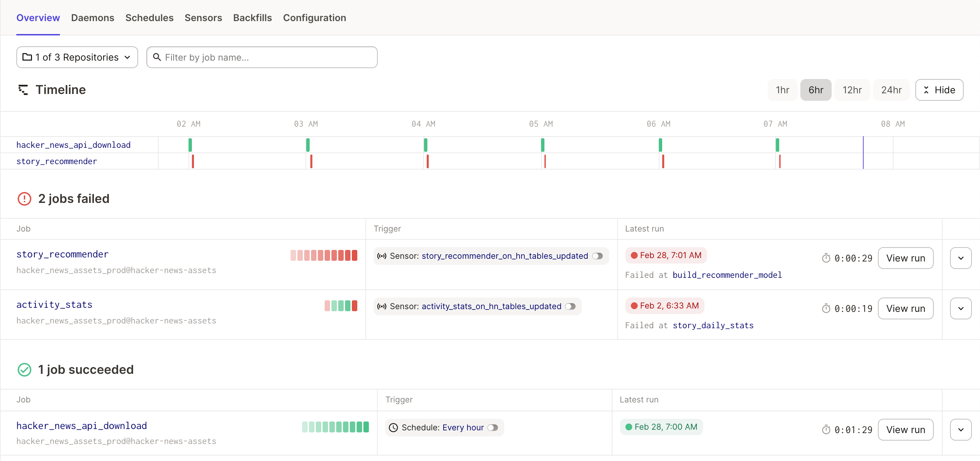Click the sensor icon for activity_stats trigger
This screenshot has width=980, height=461.
pyautogui.click(x=381, y=306)
